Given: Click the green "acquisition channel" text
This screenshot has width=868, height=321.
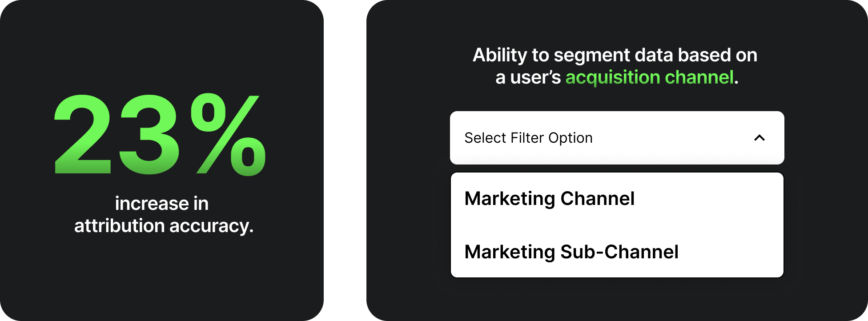Looking at the screenshot, I should tap(649, 77).
